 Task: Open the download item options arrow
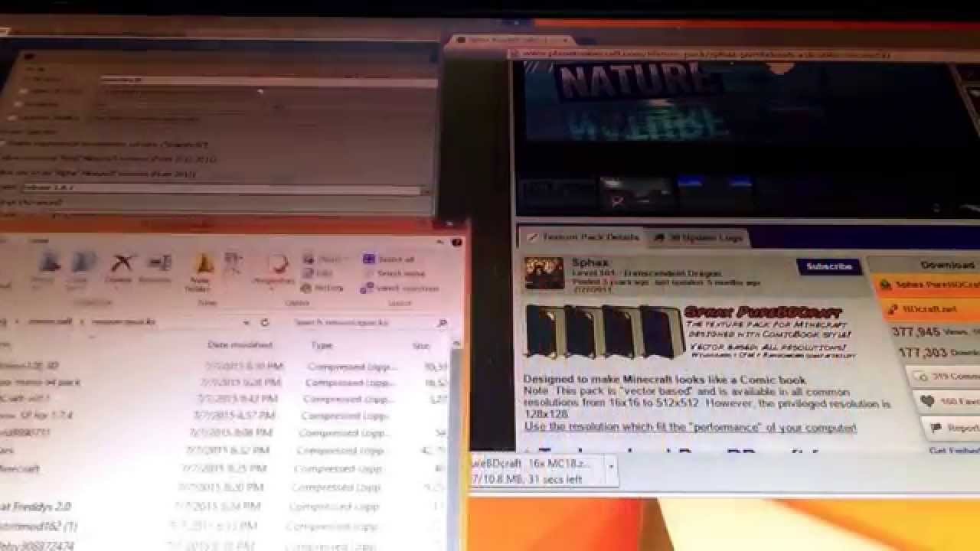tap(611, 466)
